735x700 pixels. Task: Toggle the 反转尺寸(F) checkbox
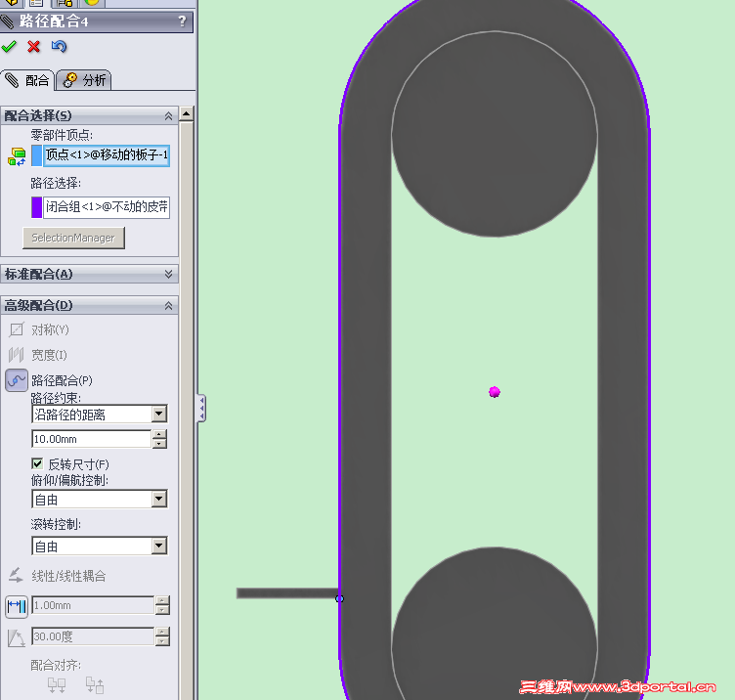pyautogui.click(x=37, y=464)
